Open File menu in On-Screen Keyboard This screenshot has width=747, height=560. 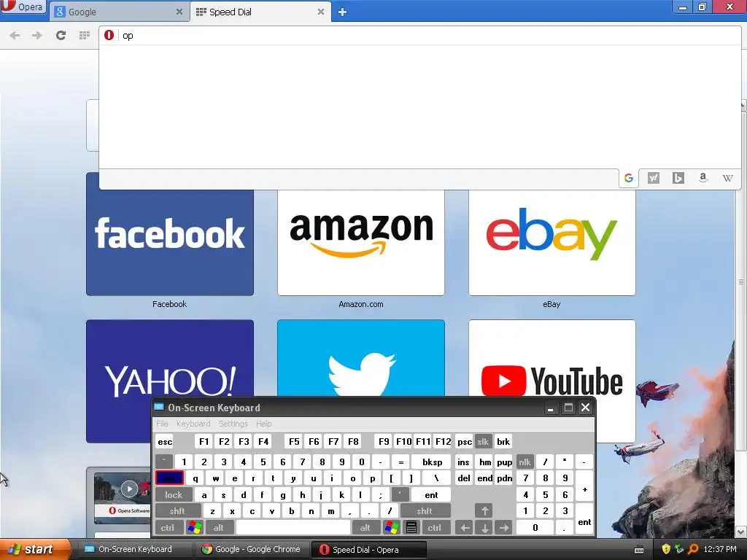(x=162, y=424)
